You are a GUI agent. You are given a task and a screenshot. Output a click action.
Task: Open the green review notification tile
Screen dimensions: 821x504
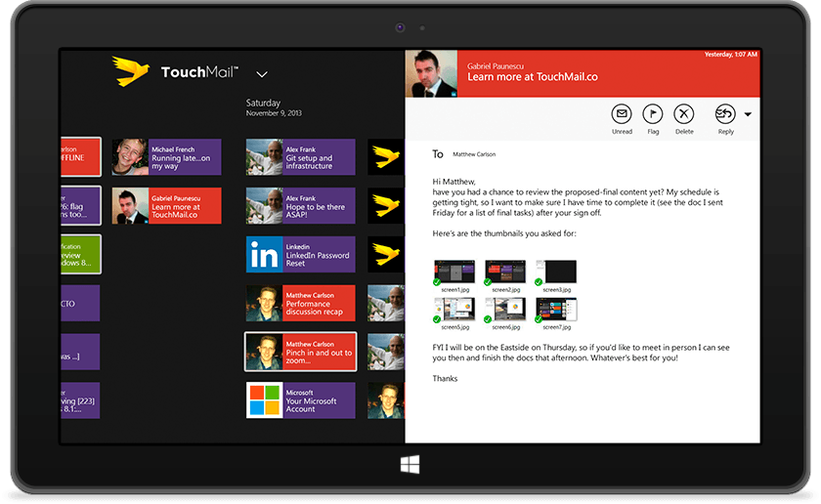80,254
